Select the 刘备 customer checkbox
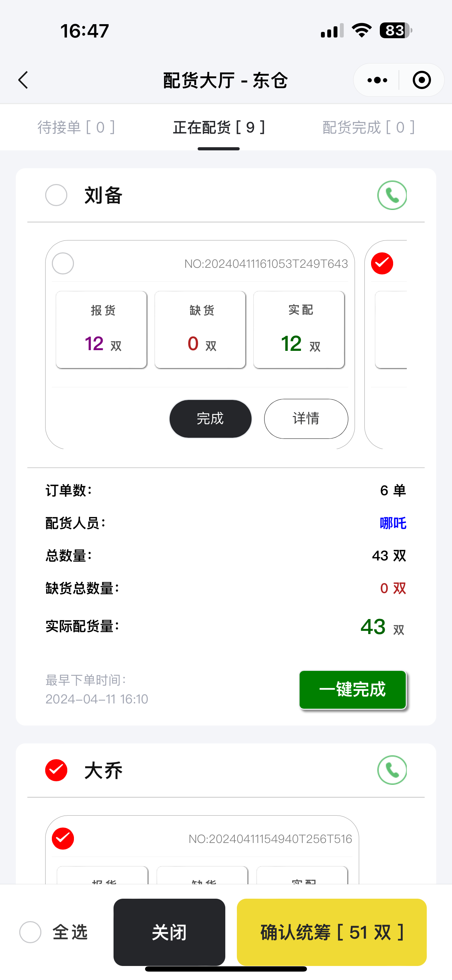 pyautogui.click(x=56, y=195)
